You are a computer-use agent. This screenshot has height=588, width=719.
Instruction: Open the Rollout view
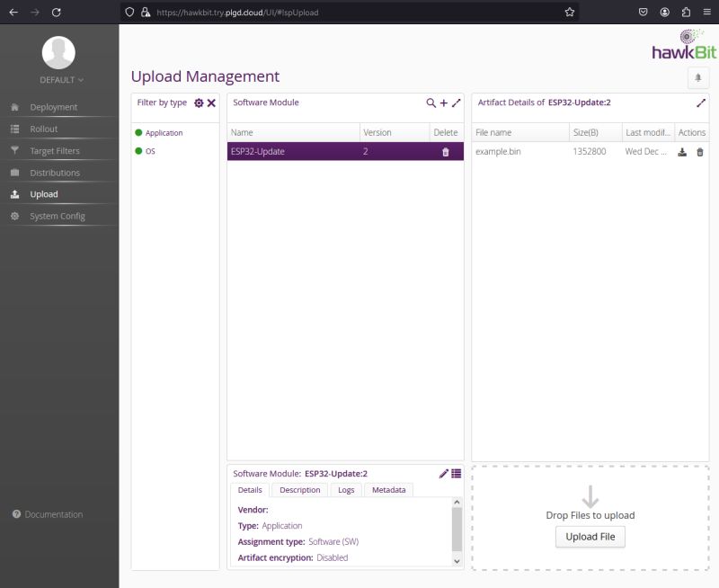pyautogui.click(x=43, y=129)
